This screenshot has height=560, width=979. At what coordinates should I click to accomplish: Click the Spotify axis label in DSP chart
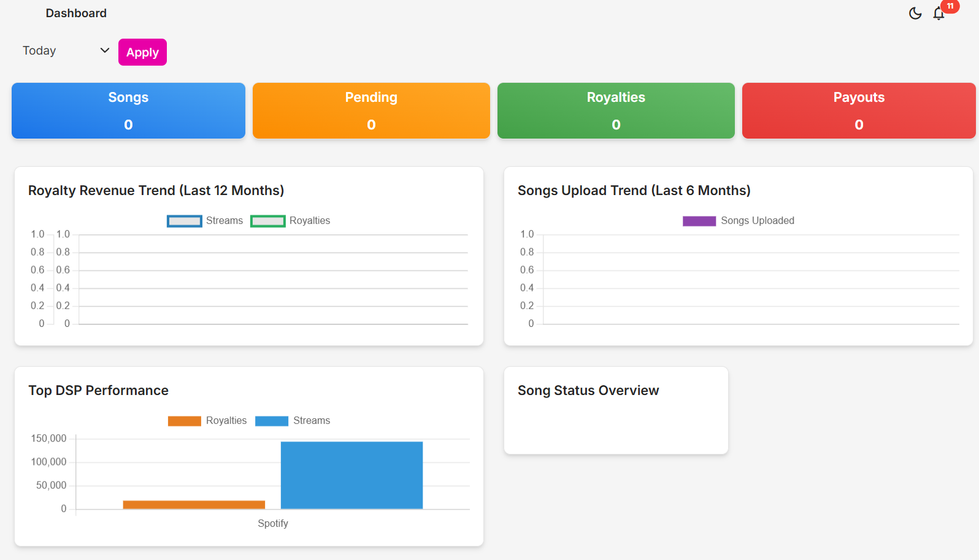click(x=273, y=523)
